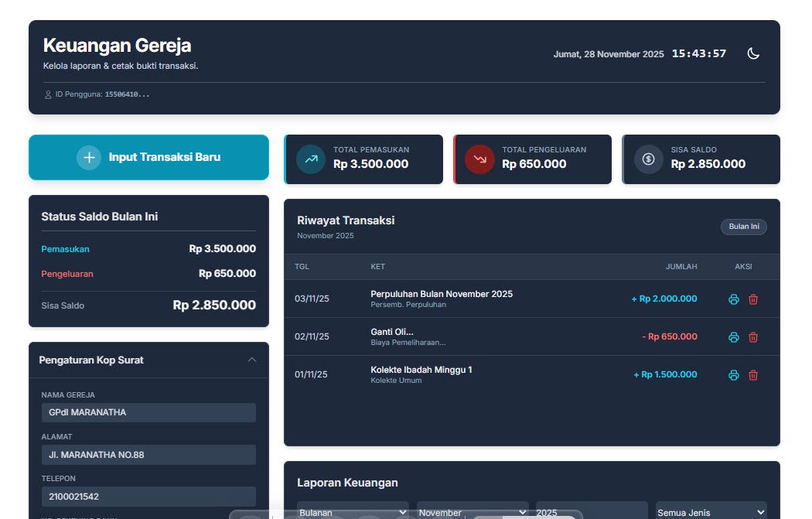Click the Total Pemasukan trending-up icon

[311, 159]
